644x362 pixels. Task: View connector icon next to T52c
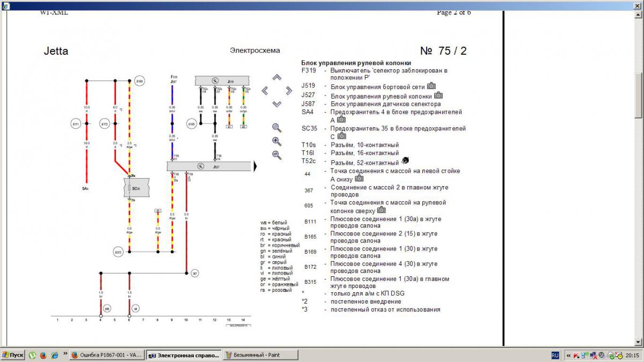tap(405, 161)
